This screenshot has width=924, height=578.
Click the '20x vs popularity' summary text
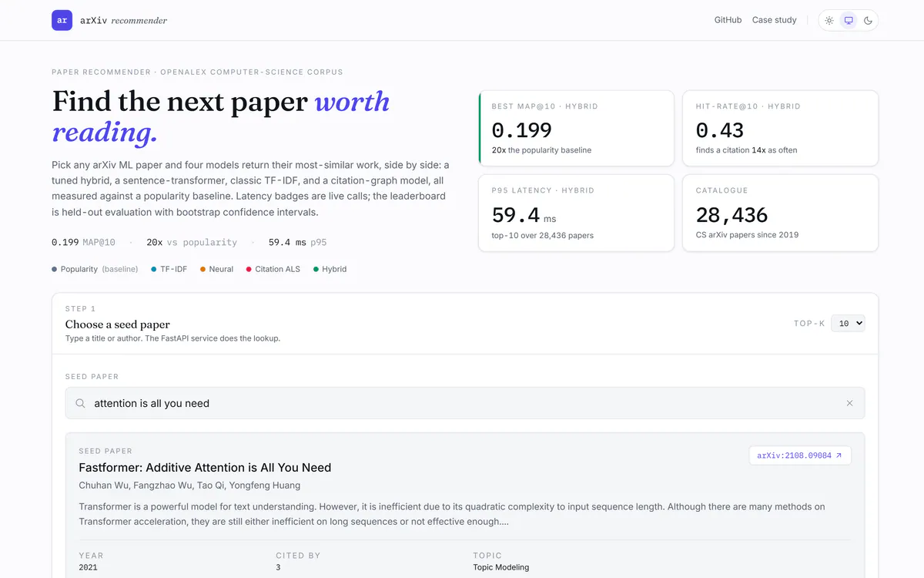click(192, 242)
